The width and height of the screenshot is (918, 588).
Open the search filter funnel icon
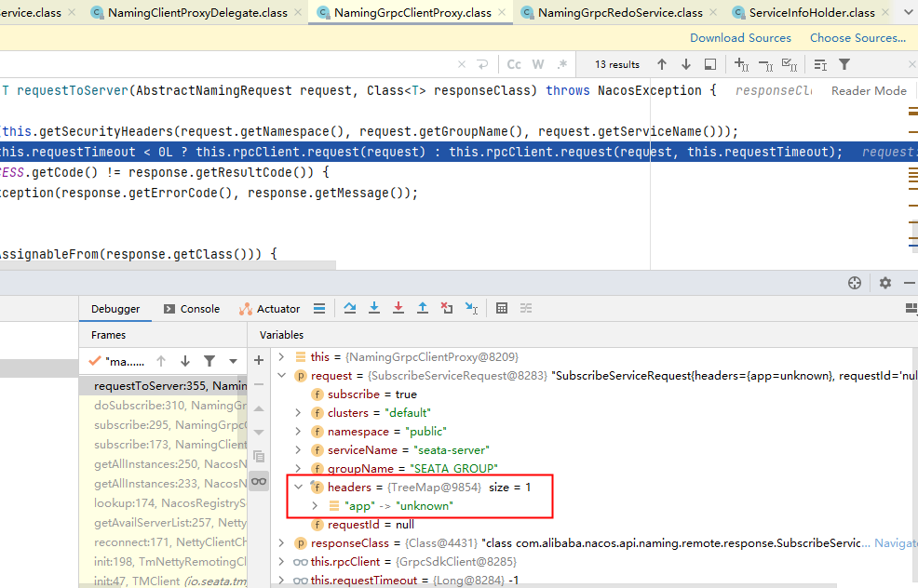point(844,64)
